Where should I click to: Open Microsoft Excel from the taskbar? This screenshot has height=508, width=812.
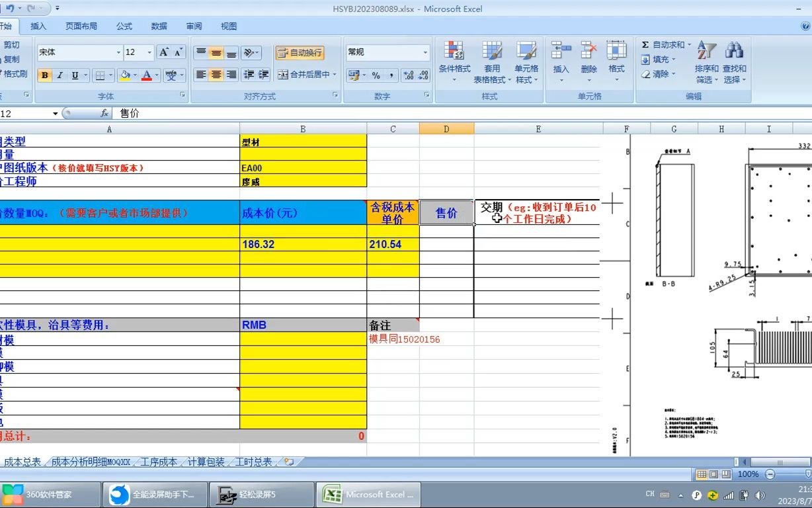pos(368,494)
